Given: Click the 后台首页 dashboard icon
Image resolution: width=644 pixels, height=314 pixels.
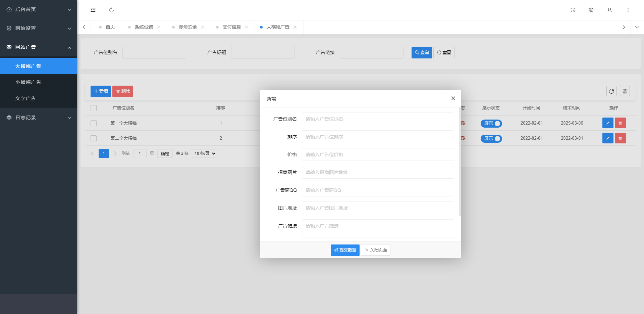Looking at the screenshot, I should coord(9,9).
